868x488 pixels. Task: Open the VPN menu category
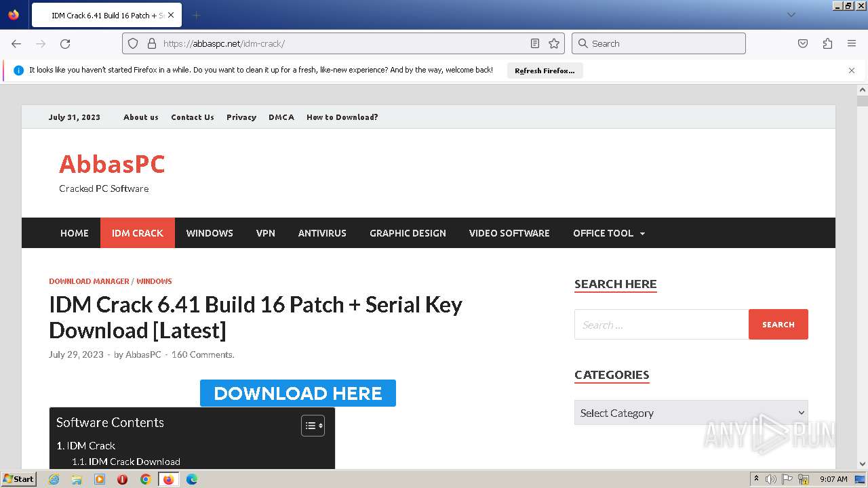click(266, 232)
